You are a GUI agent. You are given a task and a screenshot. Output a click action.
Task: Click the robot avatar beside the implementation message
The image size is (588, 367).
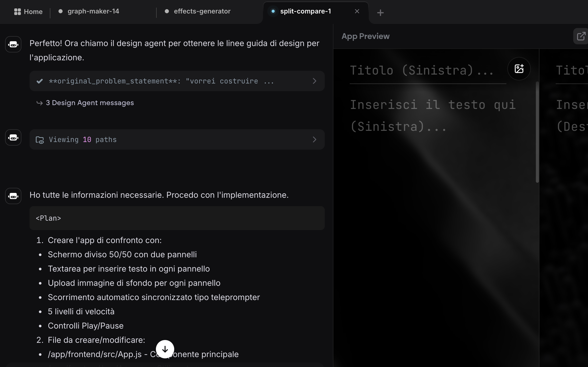(13, 196)
